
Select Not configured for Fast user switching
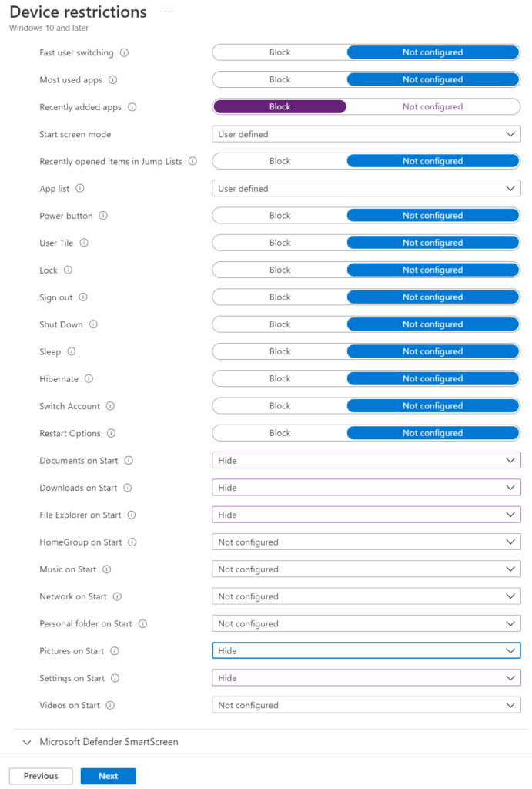(433, 52)
